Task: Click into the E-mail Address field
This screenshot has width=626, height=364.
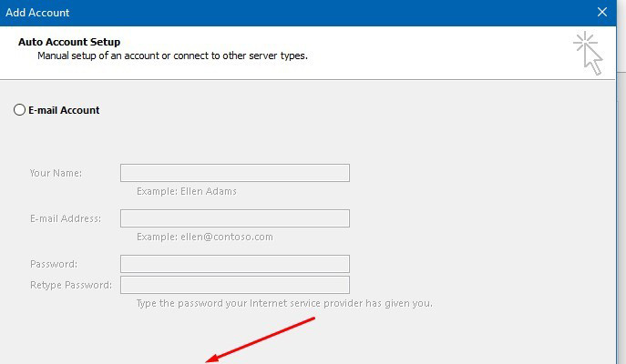Action: pos(234,218)
